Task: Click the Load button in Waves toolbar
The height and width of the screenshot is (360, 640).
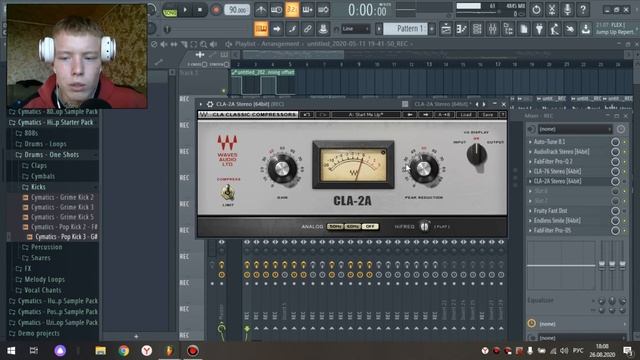Action: 466,115
